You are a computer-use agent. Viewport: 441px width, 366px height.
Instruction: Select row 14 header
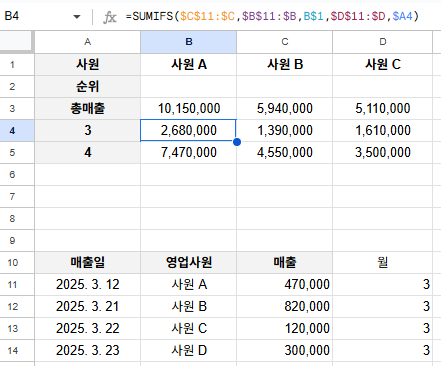17,350
